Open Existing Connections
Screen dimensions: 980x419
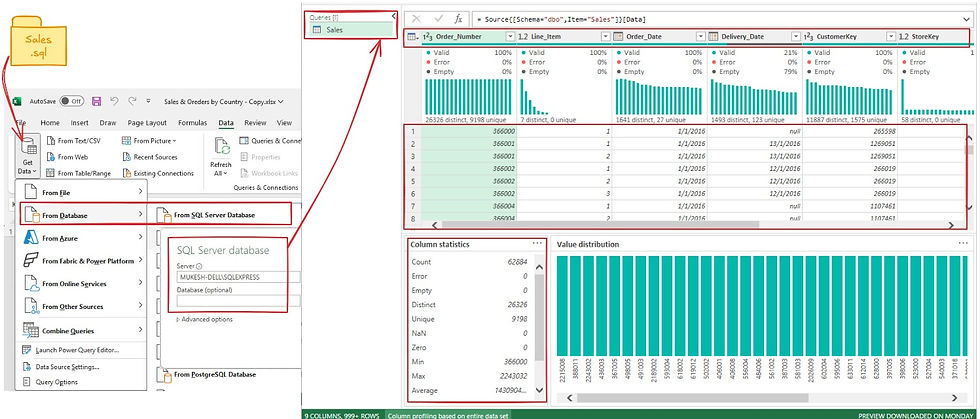[157, 173]
